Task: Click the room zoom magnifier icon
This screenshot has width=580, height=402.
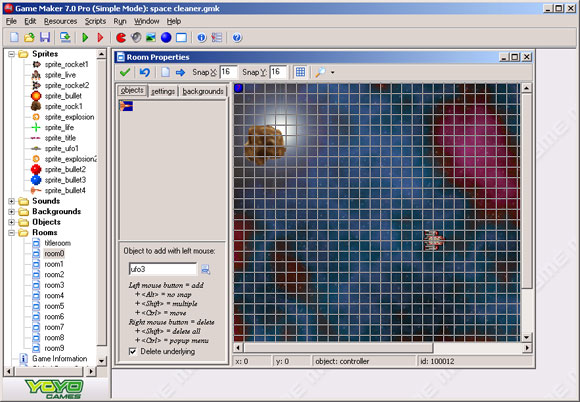Action: [x=320, y=72]
